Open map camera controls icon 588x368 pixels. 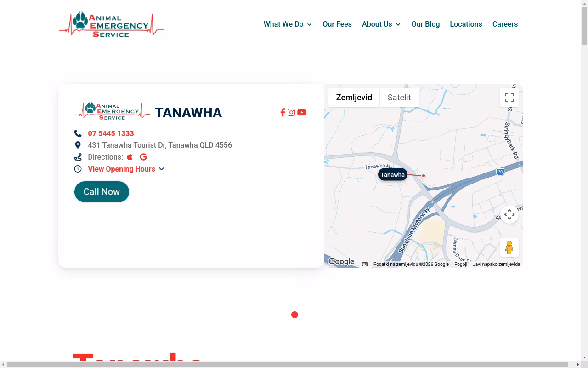point(509,214)
